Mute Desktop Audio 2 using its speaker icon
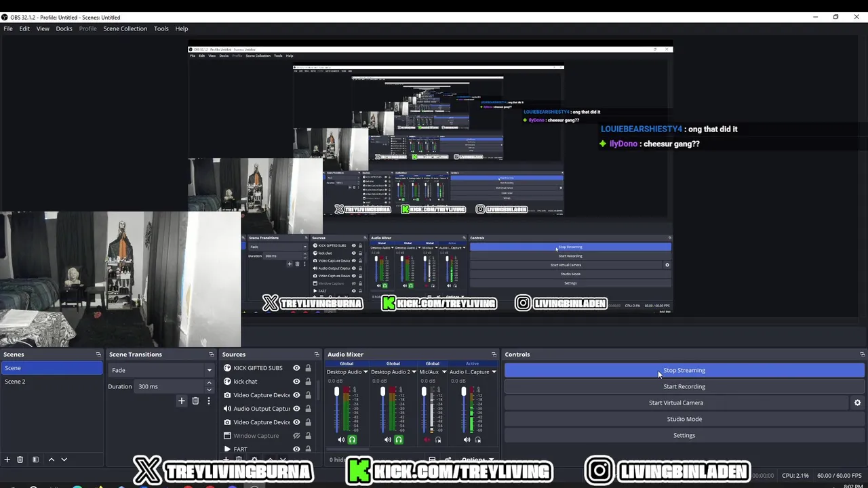This screenshot has width=868, height=488. click(388, 440)
